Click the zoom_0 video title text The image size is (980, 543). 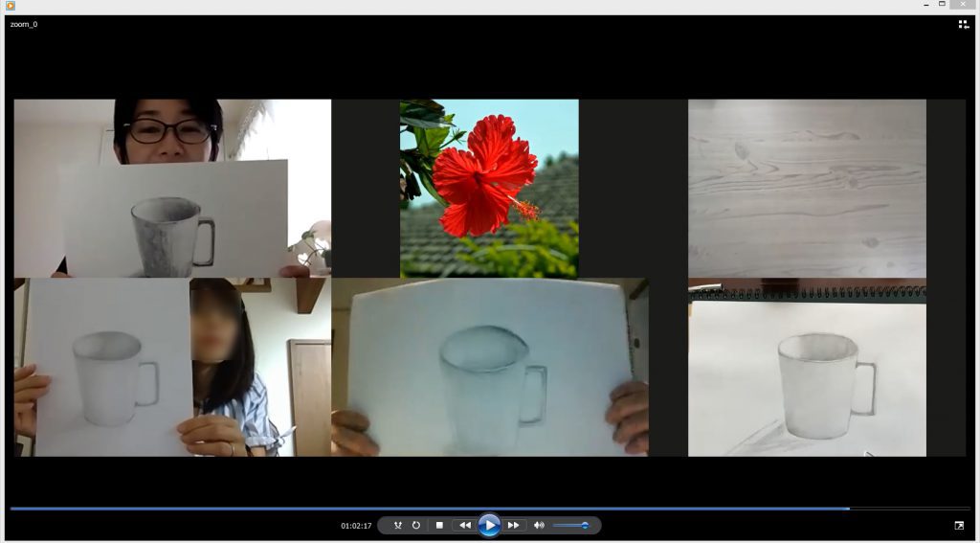tap(24, 24)
